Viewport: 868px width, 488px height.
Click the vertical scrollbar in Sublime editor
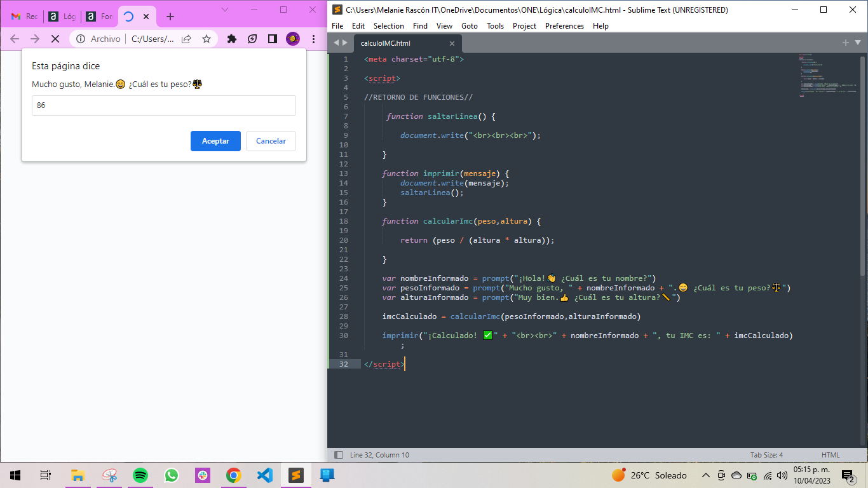point(864,165)
